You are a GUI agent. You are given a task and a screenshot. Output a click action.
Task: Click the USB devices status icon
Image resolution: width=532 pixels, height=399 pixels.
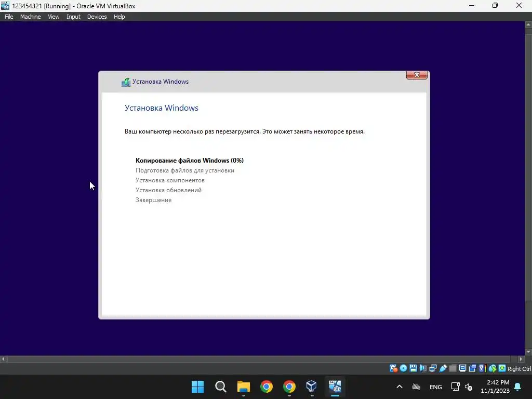click(x=443, y=368)
